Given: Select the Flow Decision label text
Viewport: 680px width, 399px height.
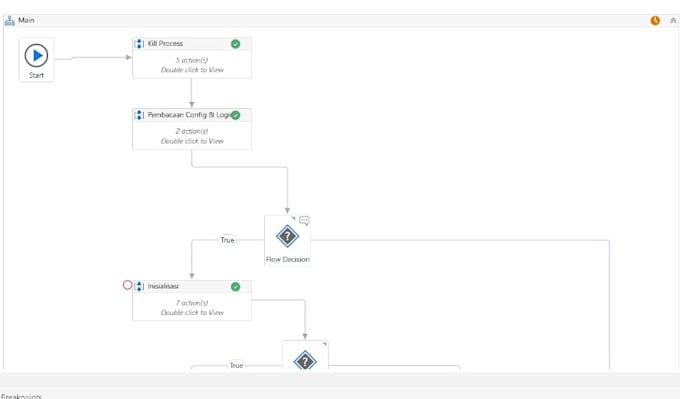Looking at the screenshot, I should tap(288, 259).
